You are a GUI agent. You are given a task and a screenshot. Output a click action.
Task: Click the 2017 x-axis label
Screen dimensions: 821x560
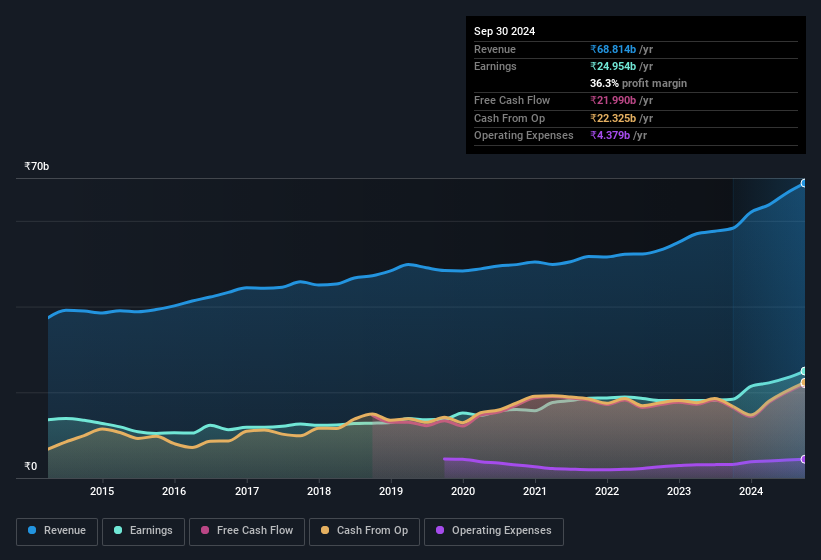(x=247, y=491)
